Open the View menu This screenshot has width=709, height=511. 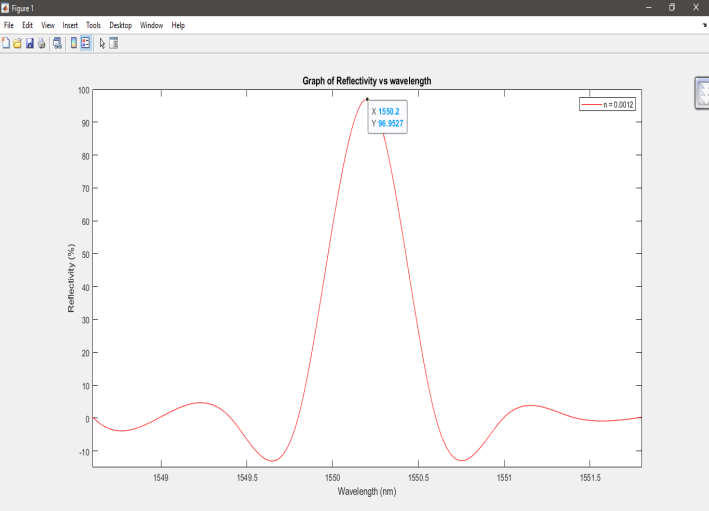(48, 25)
